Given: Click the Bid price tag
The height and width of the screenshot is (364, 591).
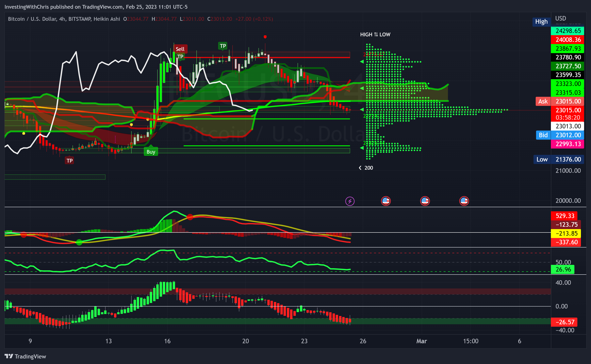Looking at the screenshot, I should (543, 135).
